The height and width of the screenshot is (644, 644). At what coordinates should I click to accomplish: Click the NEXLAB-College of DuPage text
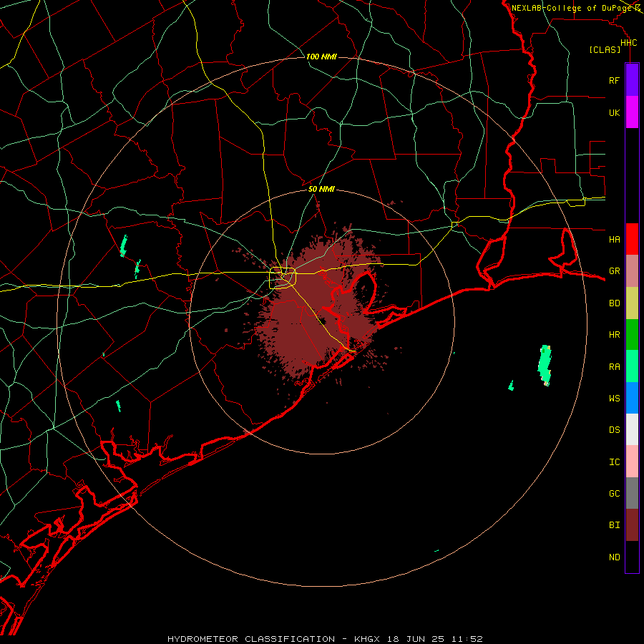click(572, 8)
